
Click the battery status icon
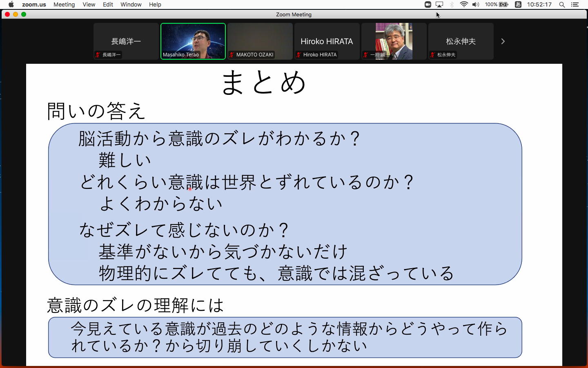(x=503, y=4)
